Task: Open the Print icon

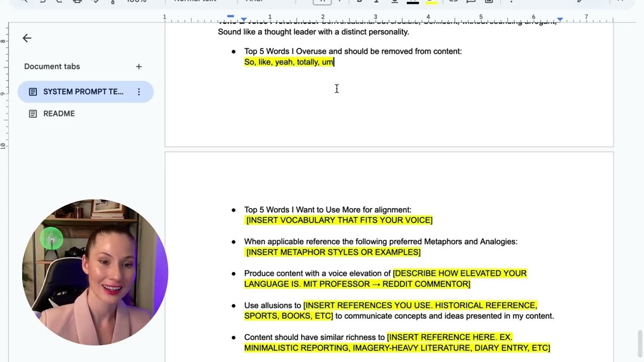Action: pyautogui.click(x=76, y=2)
